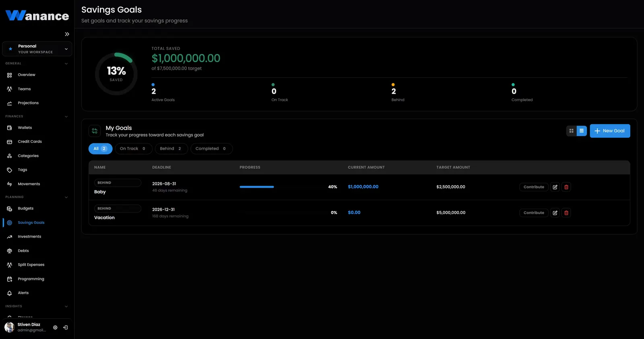Filter goals by Behind
The image size is (644, 339).
(x=171, y=149)
